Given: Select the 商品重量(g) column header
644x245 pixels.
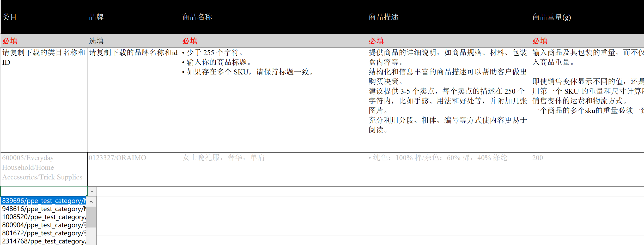Looking at the screenshot, I should tap(587, 17).
